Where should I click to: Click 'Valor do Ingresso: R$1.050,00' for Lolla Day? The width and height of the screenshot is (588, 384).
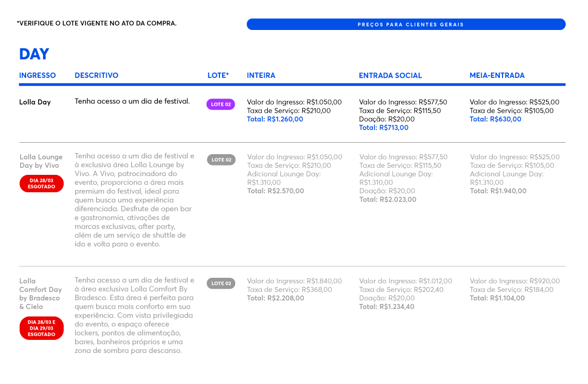pos(295,102)
